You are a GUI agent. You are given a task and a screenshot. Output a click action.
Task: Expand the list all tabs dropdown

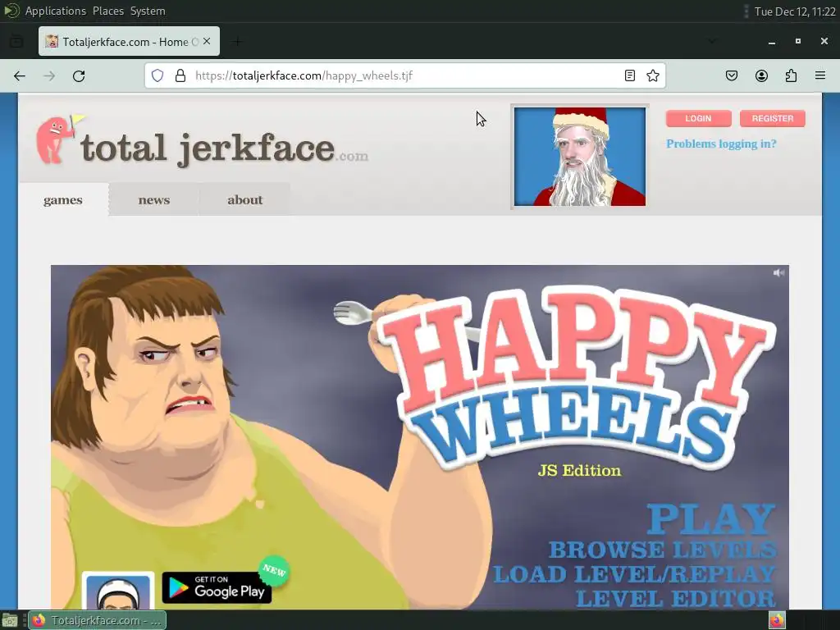click(712, 41)
